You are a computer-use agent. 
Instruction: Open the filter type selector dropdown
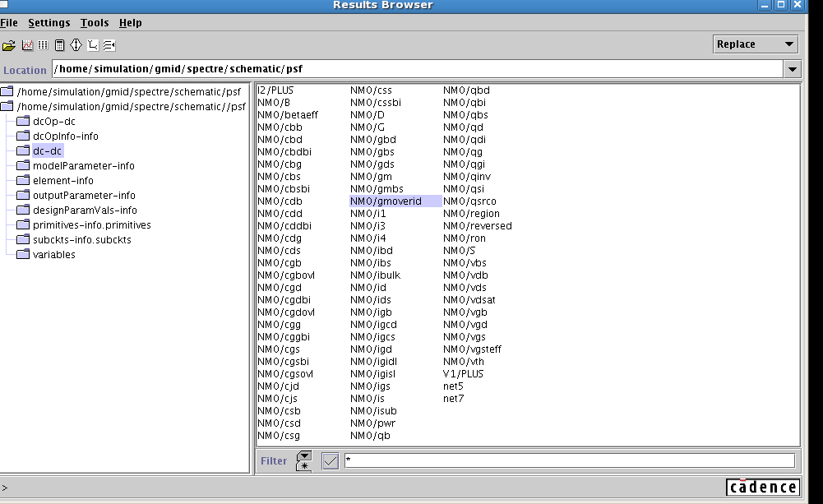point(304,460)
